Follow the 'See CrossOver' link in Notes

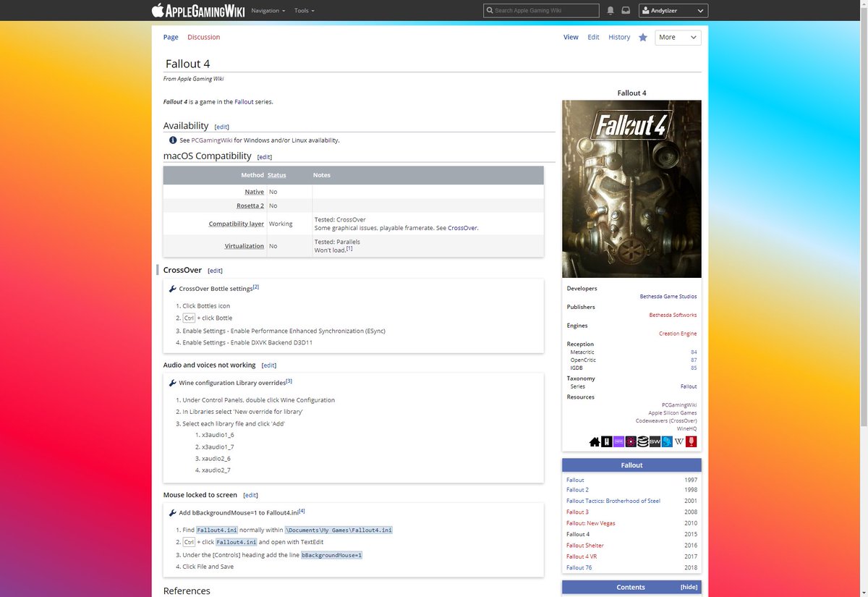point(462,228)
